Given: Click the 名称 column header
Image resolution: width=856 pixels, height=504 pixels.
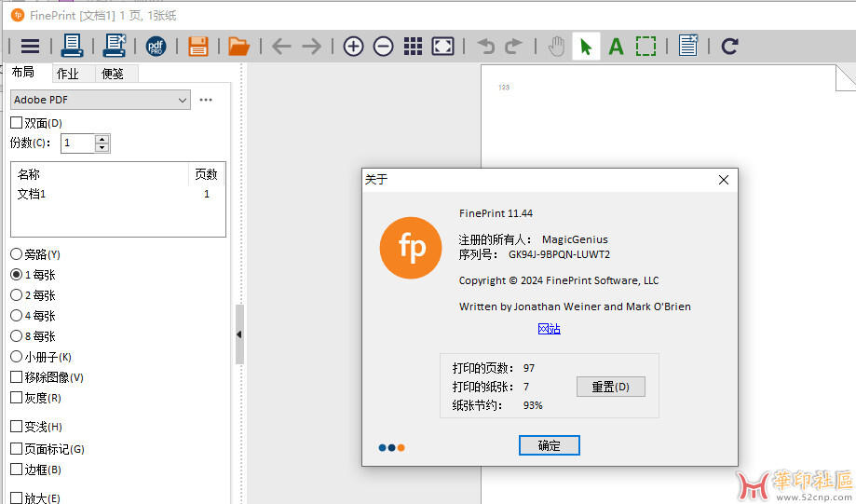Looking at the screenshot, I should (100, 174).
